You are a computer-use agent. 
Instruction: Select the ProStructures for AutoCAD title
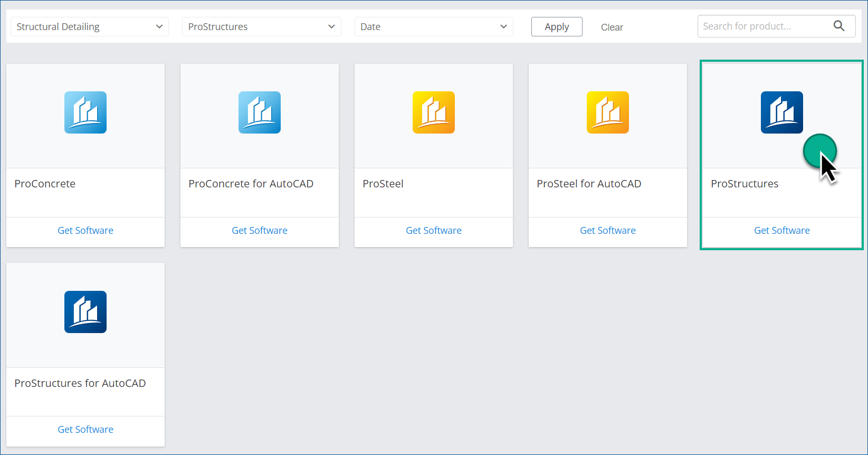(x=80, y=383)
